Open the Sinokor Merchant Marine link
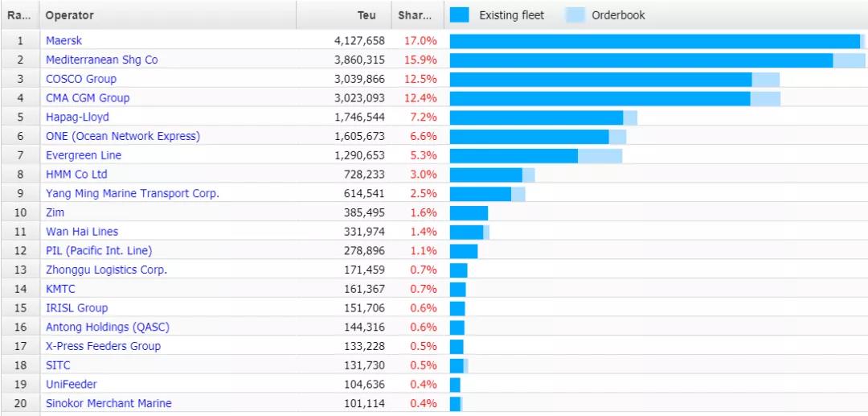The height and width of the screenshot is (416, 868). pos(108,403)
